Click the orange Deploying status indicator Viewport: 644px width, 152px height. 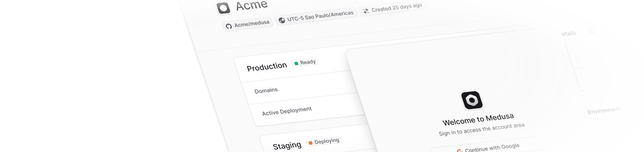[311, 143]
